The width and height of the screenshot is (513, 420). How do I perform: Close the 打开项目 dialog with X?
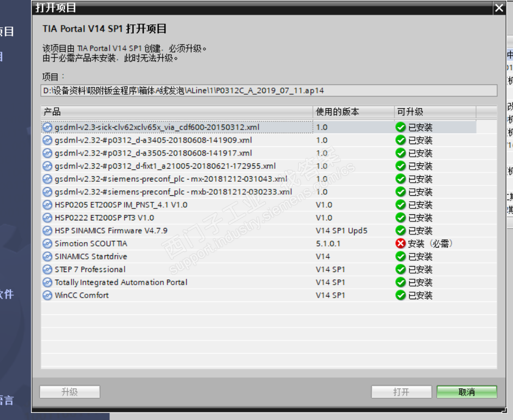click(499, 8)
